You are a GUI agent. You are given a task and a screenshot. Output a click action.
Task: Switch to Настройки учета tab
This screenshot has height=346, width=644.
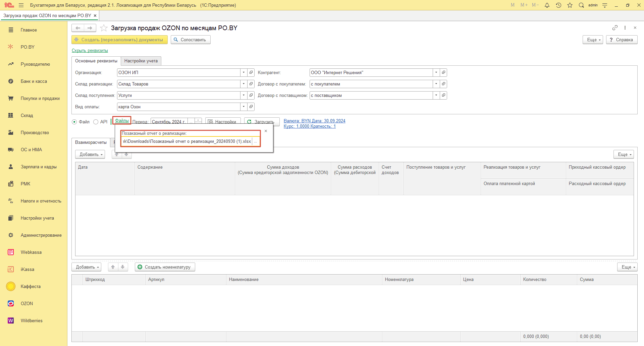pos(141,61)
